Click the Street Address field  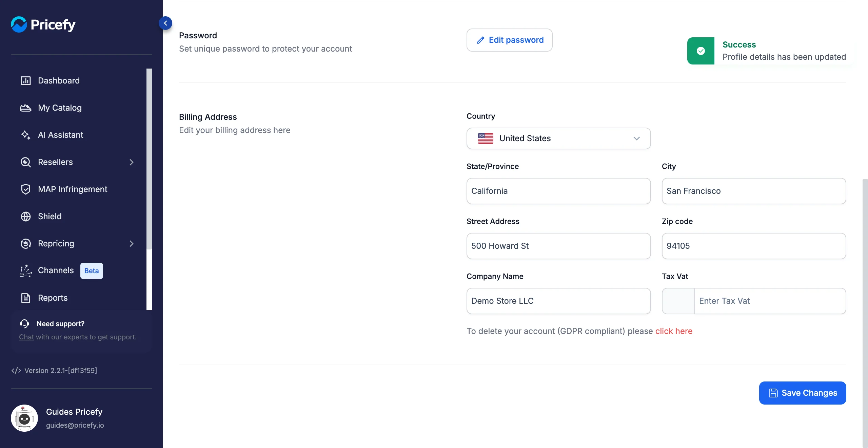pyautogui.click(x=558, y=246)
